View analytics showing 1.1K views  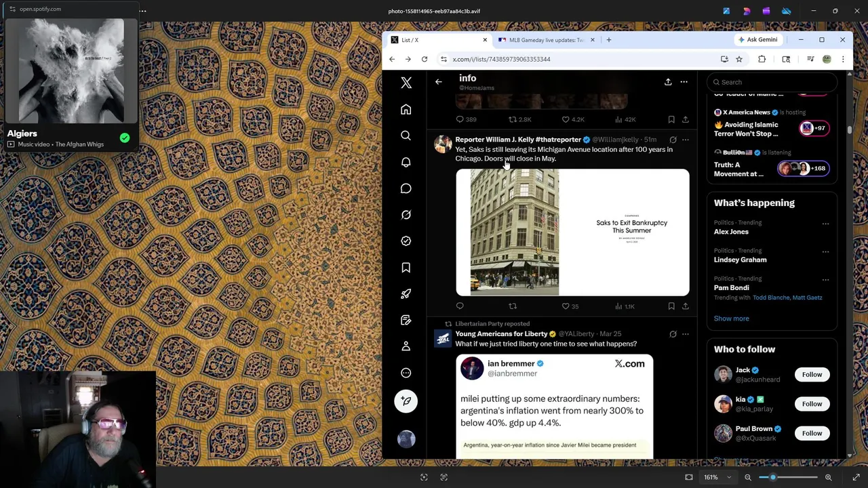625,306
